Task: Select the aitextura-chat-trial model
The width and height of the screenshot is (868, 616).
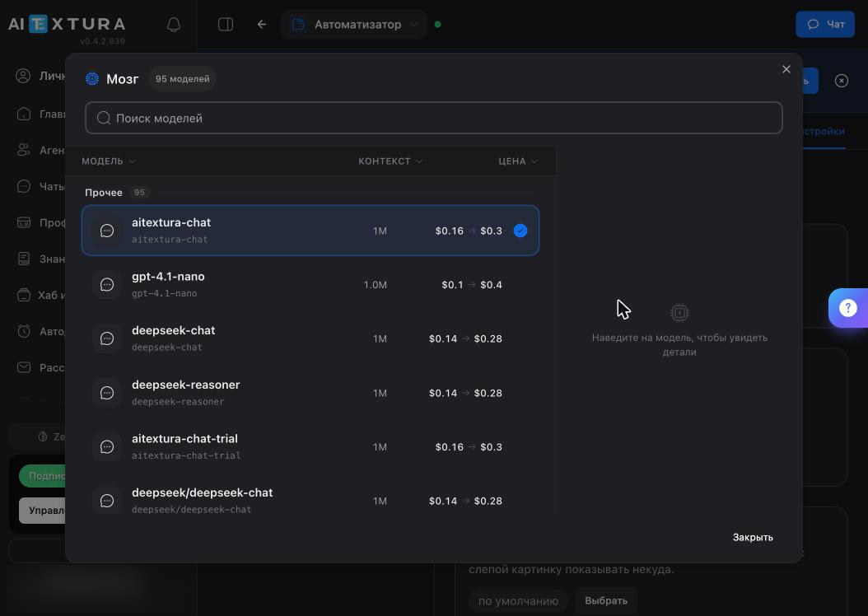Action: pos(310,446)
